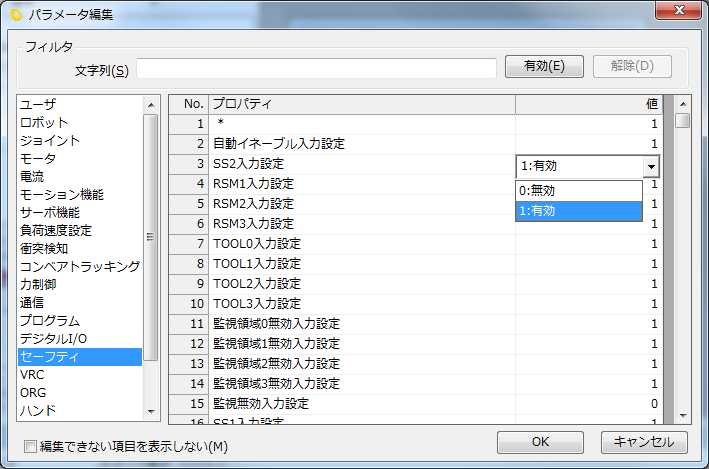The image size is (709, 469).
Task: Click the parameter table scrollbar up arrow
Action: tap(683, 104)
